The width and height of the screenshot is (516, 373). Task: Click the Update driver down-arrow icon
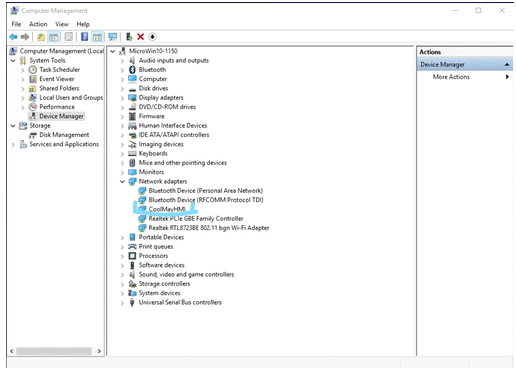click(152, 37)
